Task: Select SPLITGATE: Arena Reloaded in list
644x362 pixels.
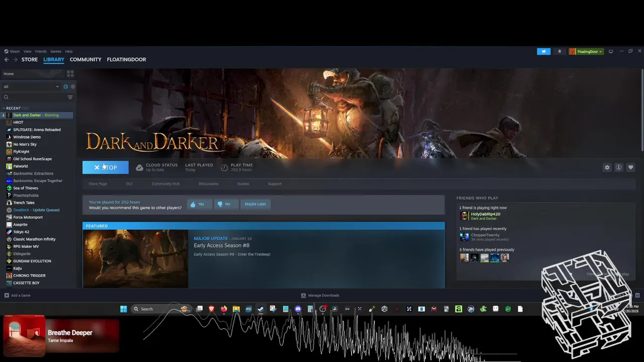Action: pyautogui.click(x=37, y=130)
